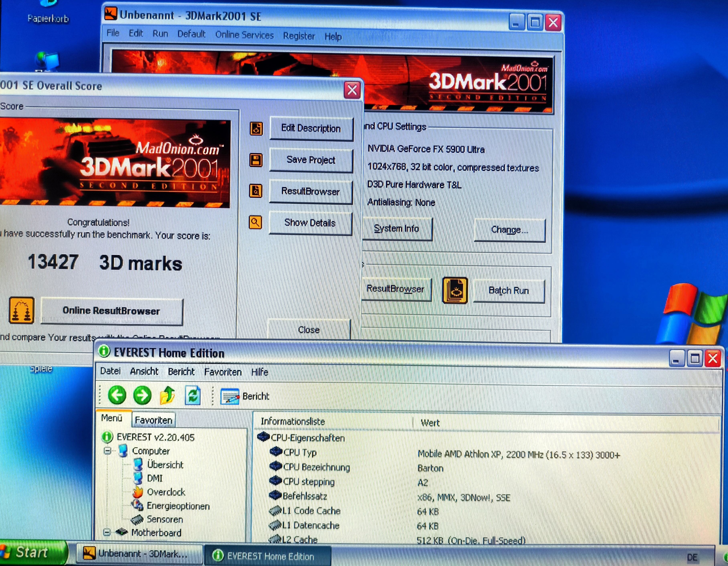Click the Save Project floppy icon

(x=256, y=160)
